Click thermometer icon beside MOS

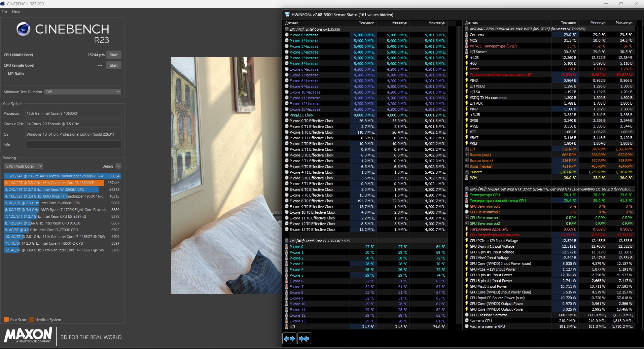tap(467, 40)
